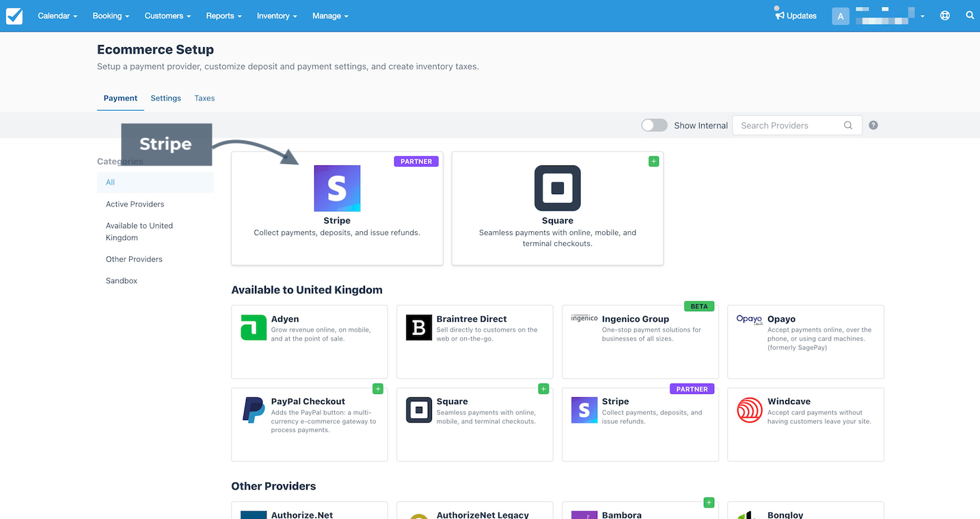Viewport: 980px width, 519px height.
Task: Click the green plus badge on featured Square card
Action: [x=654, y=161]
